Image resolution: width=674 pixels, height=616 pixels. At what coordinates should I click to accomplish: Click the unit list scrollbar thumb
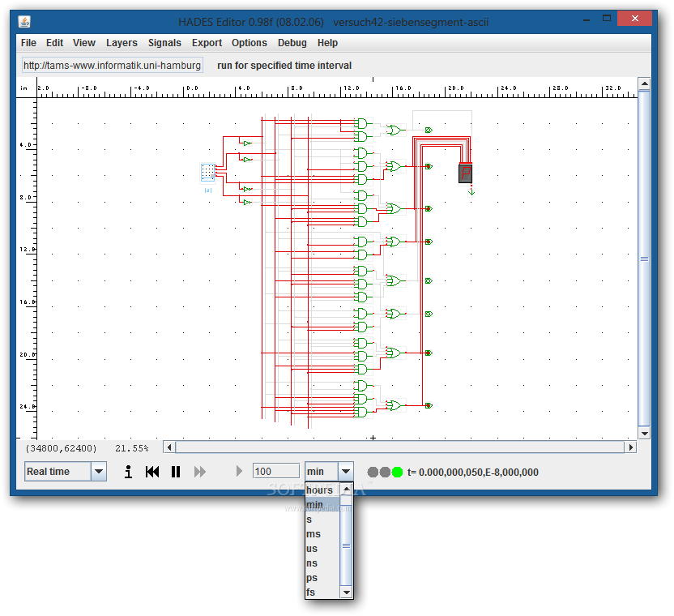point(347,545)
